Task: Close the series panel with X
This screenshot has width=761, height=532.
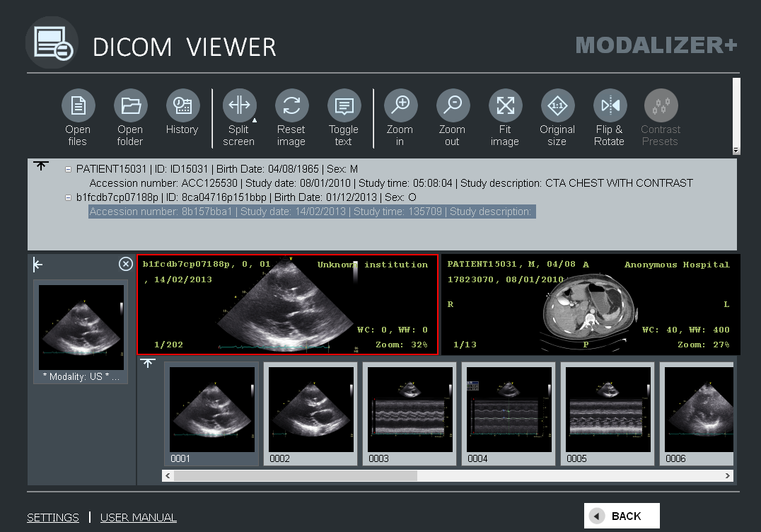Action: pos(125,264)
